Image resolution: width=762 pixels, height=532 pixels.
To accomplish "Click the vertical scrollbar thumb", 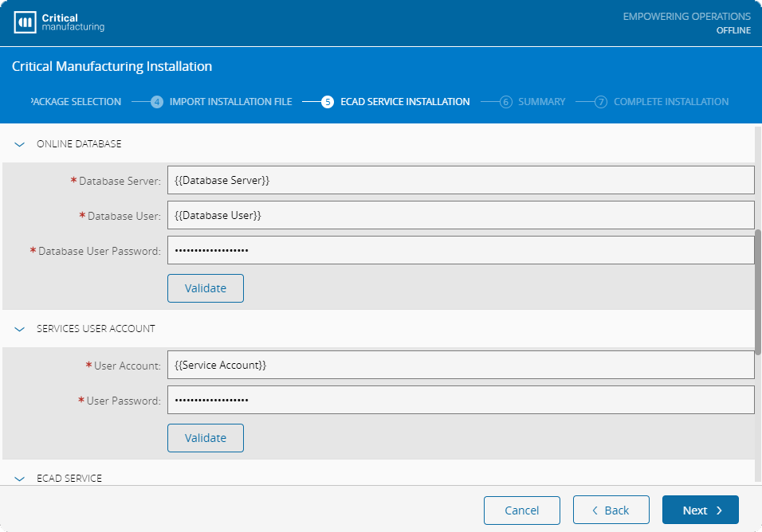I will point(758,293).
